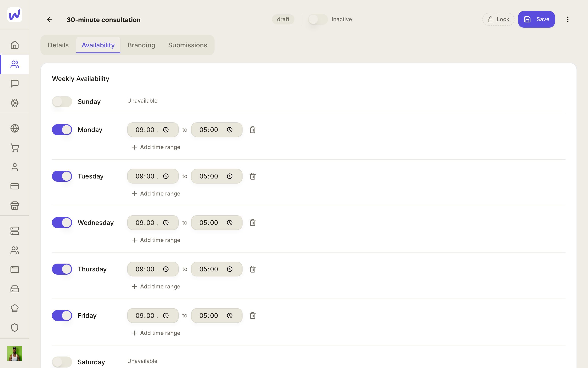Switch the Inactive status toggle on
The width and height of the screenshot is (588, 368).
click(x=318, y=19)
